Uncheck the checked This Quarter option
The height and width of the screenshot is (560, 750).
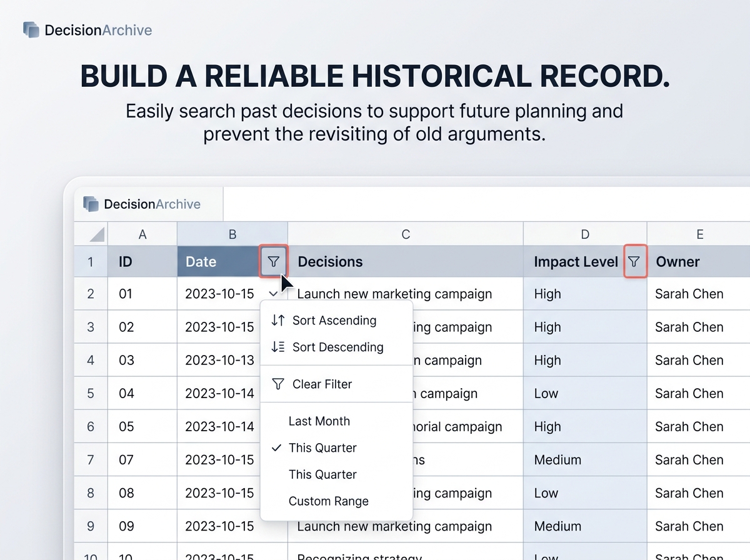pos(322,448)
